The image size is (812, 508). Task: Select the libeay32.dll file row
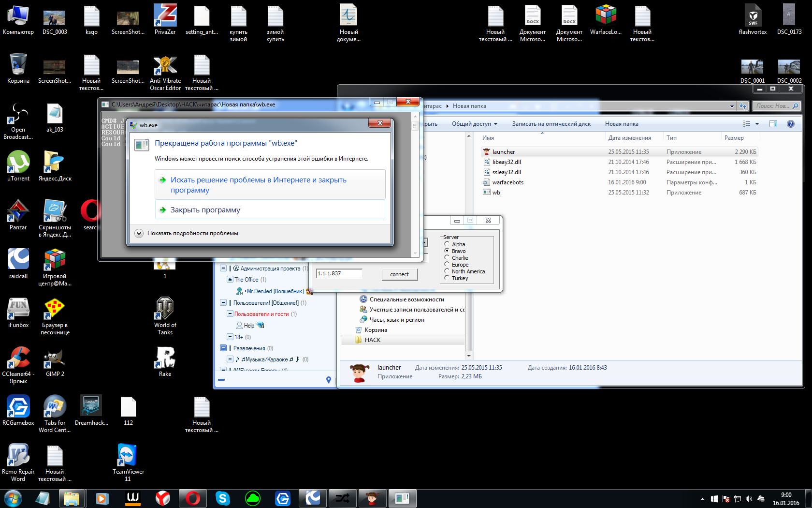(620, 162)
